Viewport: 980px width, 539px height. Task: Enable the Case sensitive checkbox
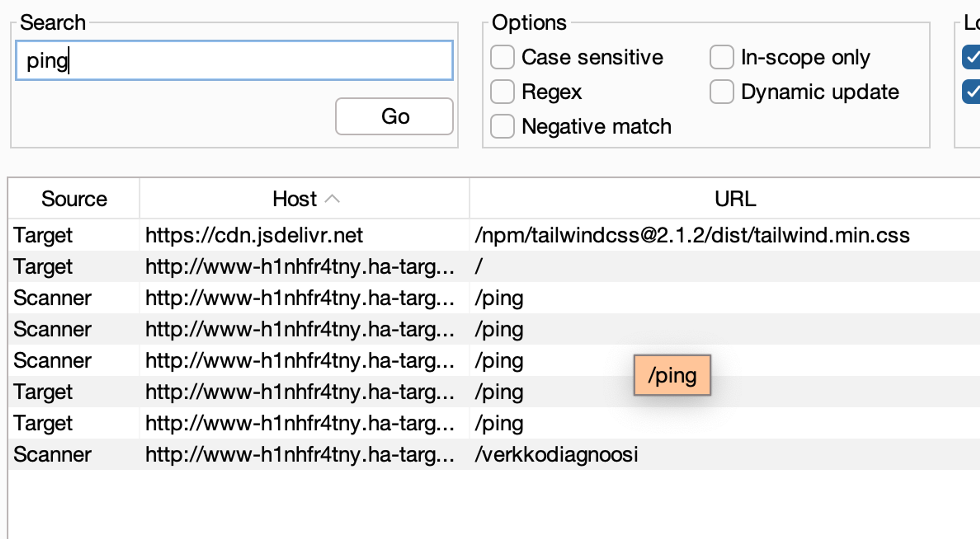[x=502, y=57]
